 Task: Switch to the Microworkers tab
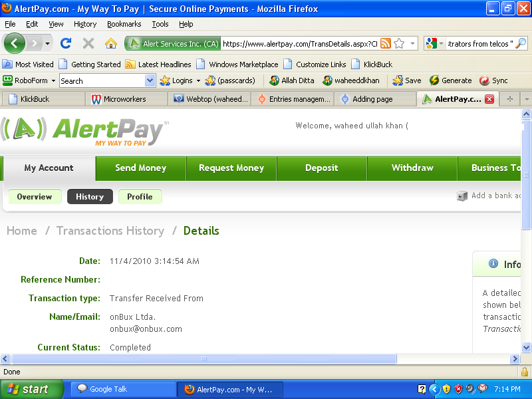tap(126, 98)
